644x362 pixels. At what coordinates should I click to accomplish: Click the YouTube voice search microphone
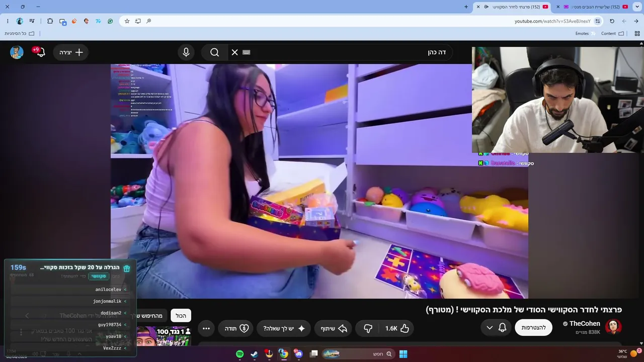[186, 52]
